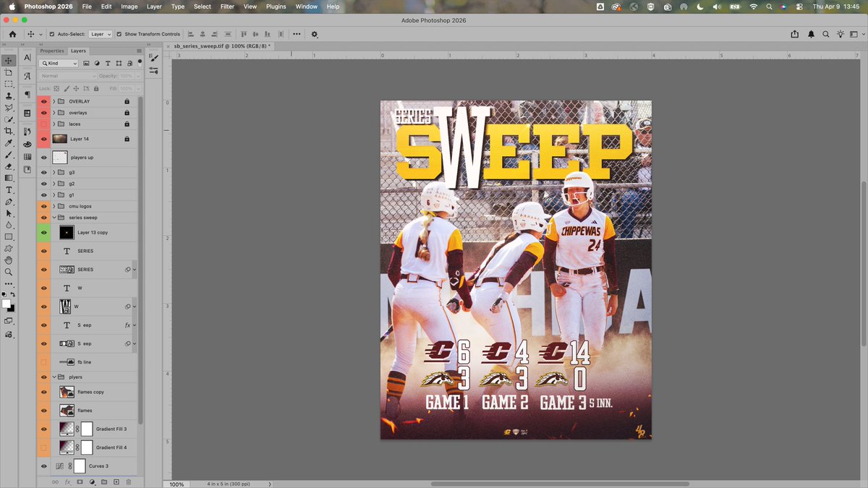868x488 pixels.
Task: Open macOS Spotlight search icon
Action: point(770,7)
